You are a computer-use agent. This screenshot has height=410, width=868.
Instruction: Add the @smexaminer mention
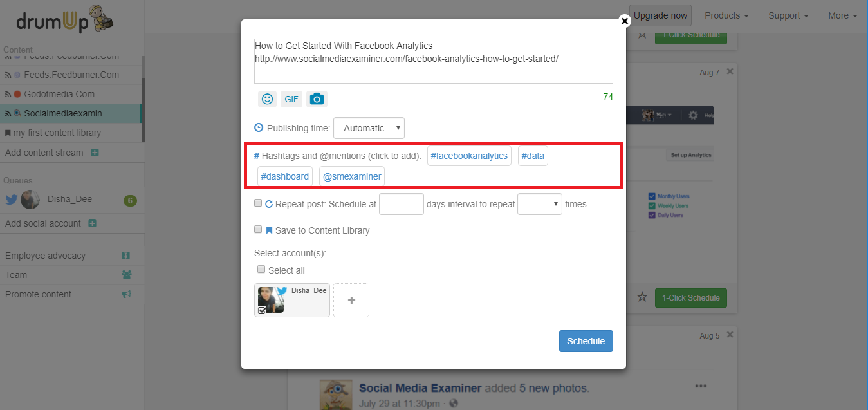351,176
